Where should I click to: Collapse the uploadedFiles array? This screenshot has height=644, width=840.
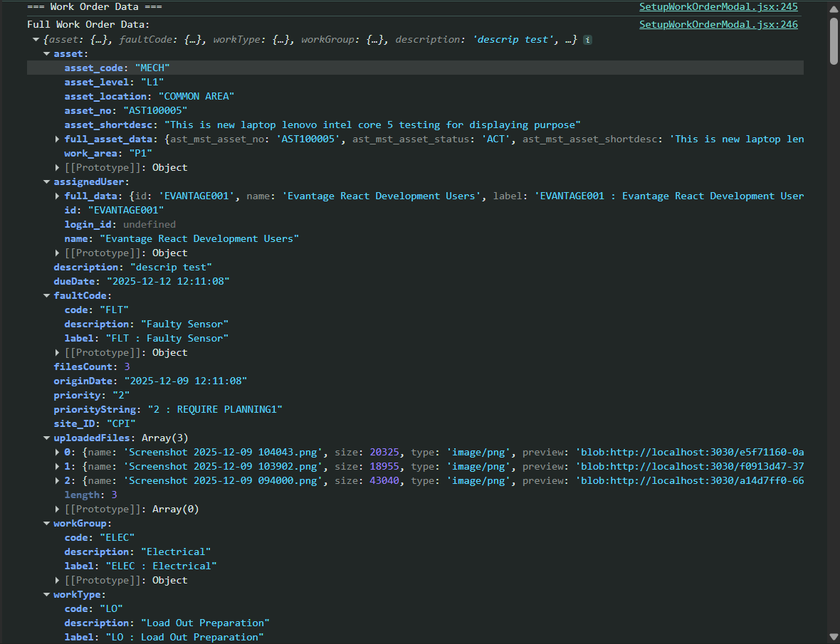pyautogui.click(x=47, y=438)
